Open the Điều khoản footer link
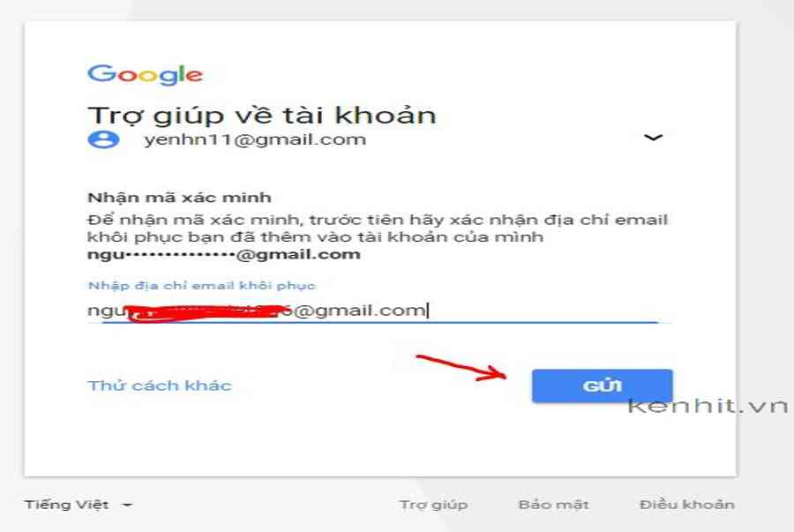794x532 pixels. 686,505
